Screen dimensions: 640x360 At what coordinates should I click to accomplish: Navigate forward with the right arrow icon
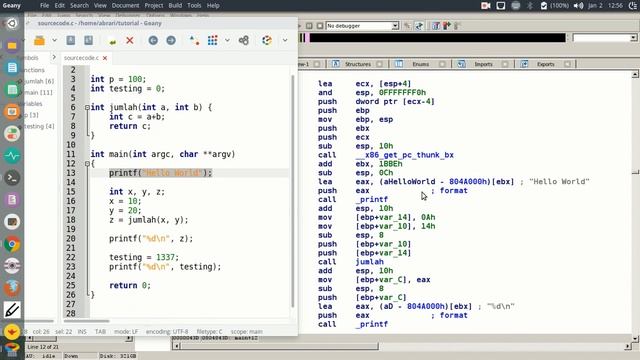[x=171, y=40]
